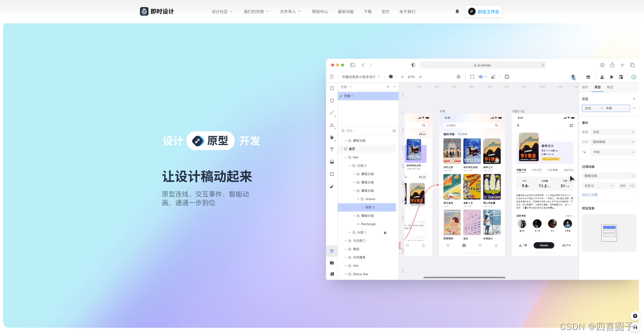Open the 帮助中心 menu in the header
The image size is (644, 336).
(320, 11)
